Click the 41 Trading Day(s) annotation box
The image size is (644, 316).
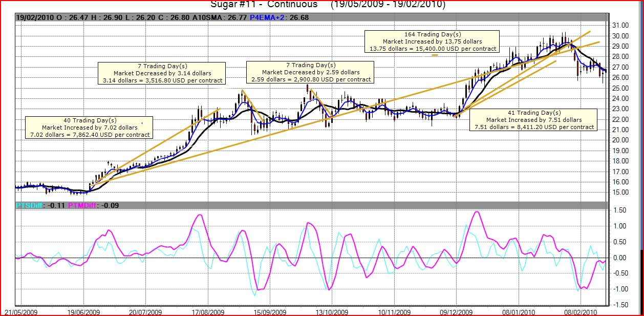point(533,120)
